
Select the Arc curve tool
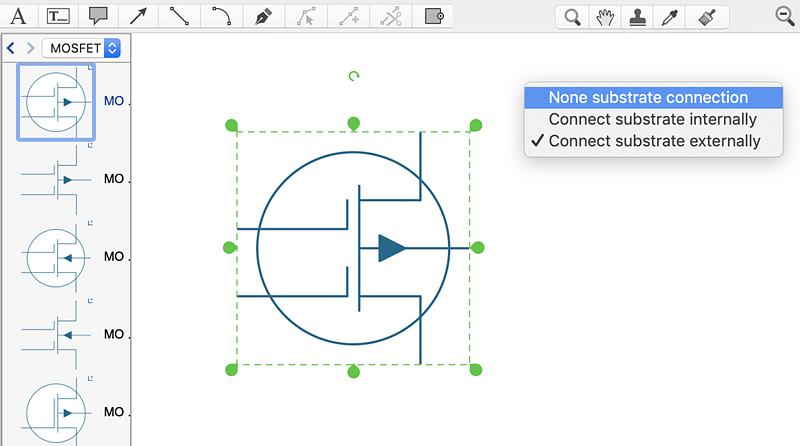221,16
